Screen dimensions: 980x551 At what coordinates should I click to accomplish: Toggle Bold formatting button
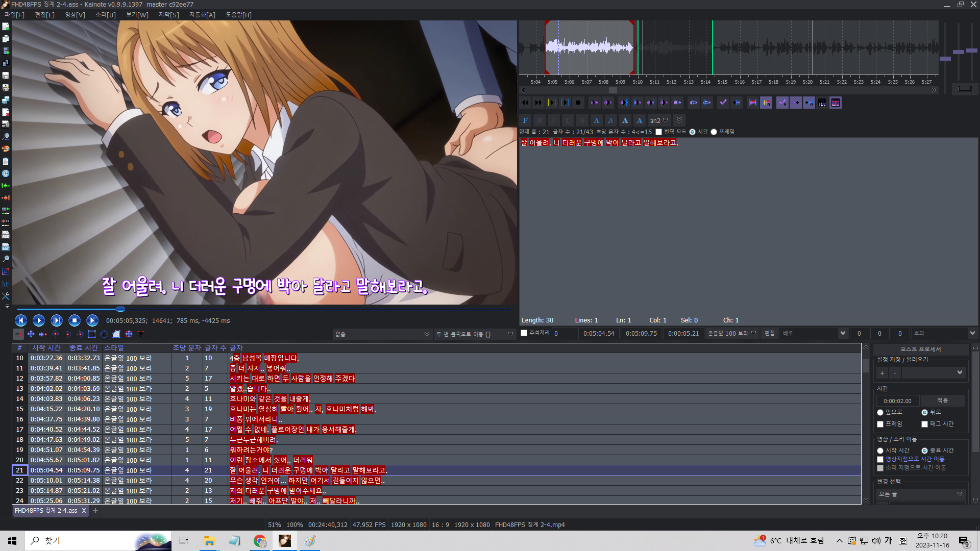[540, 120]
